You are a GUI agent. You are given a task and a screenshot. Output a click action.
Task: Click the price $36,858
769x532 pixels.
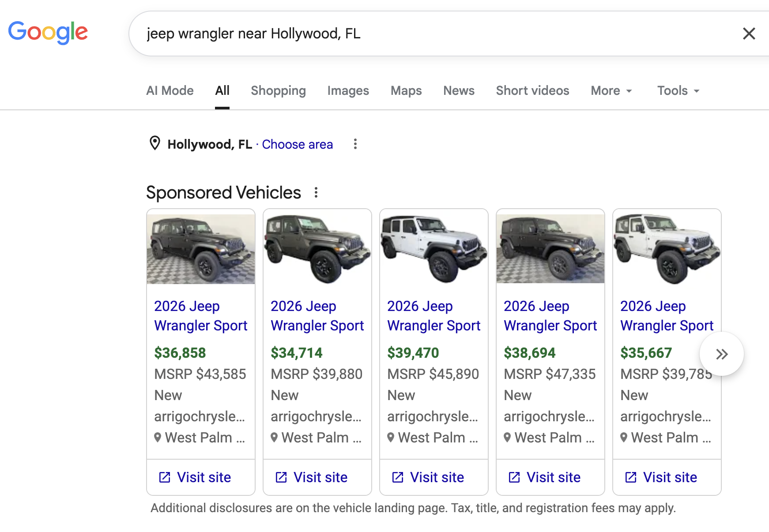[180, 353]
